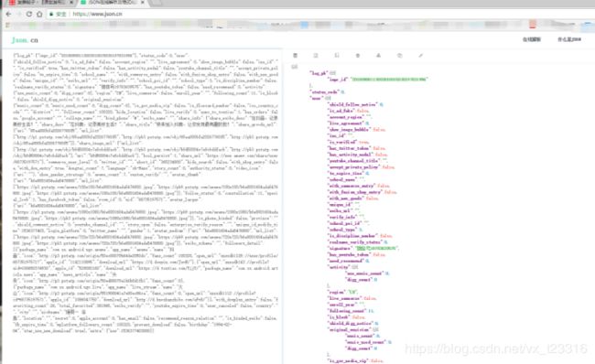Viewport: 595px width, 364px height.
Task: Click the second icon in the JSON viewer toolbar
Action: pos(316,56)
